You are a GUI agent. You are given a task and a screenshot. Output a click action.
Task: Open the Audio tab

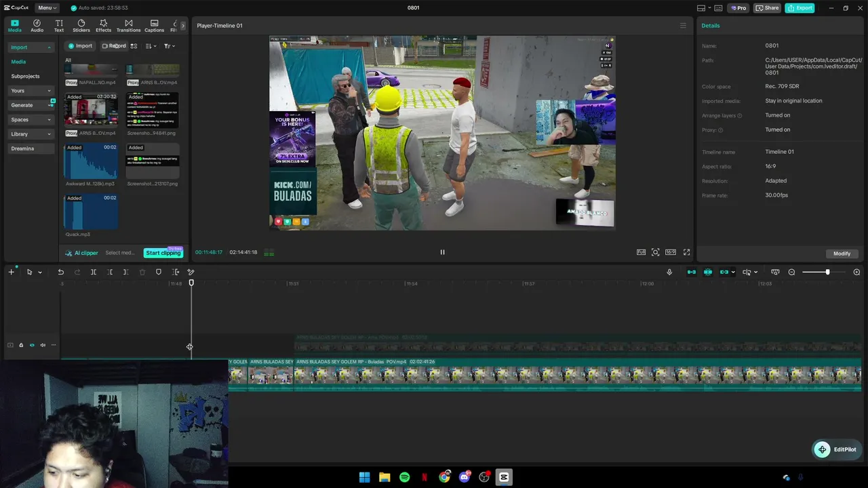pyautogui.click(x=37, y=26)
